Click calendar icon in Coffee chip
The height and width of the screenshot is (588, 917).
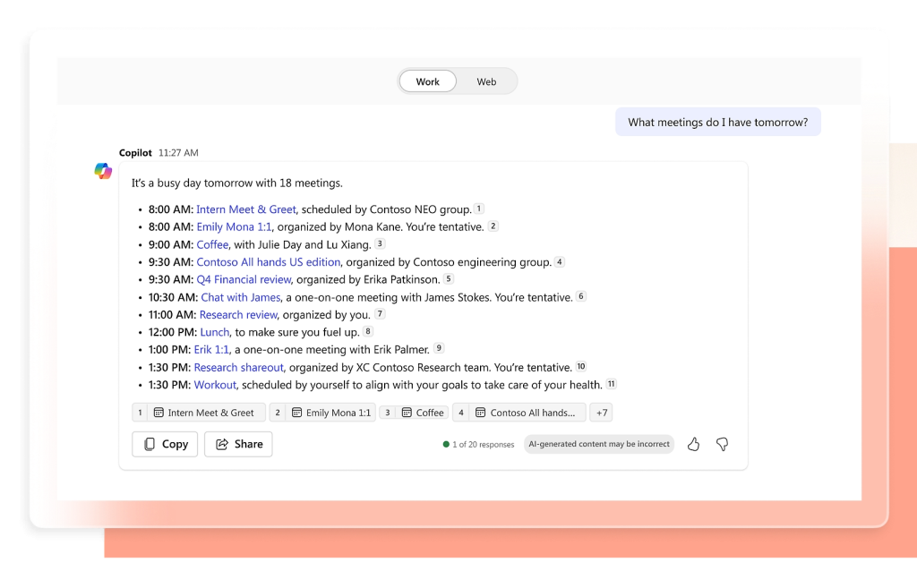(407, 413)
